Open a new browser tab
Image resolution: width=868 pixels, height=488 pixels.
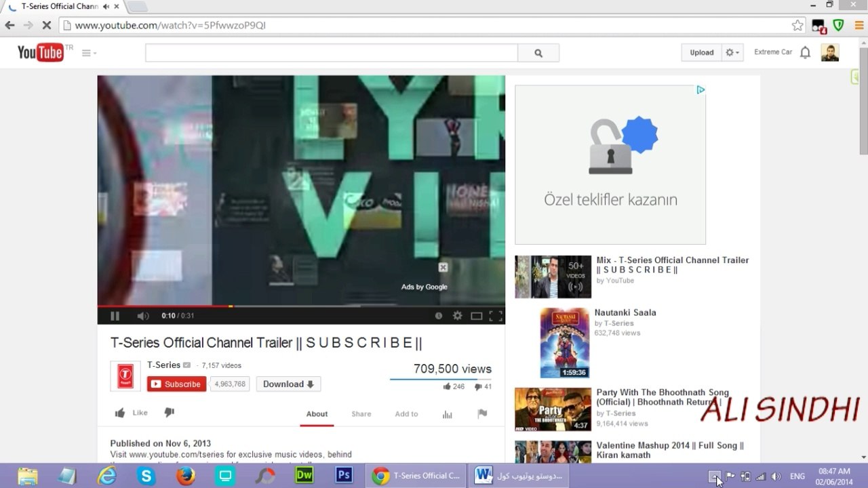[x=137, y=7]
